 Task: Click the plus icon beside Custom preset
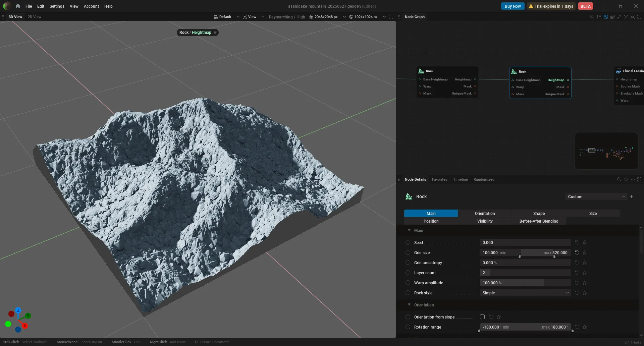coord(631,196)
